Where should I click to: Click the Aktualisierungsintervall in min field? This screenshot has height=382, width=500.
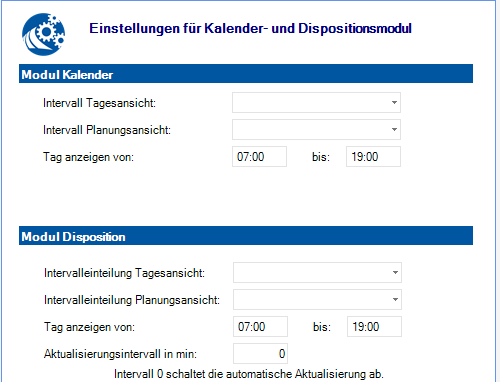point(260,354)
